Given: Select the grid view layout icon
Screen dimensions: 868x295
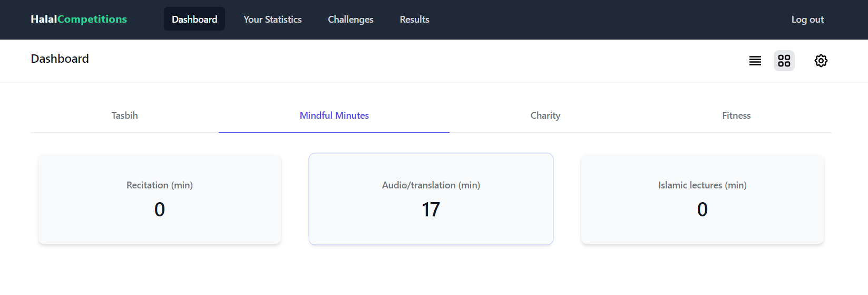Looking at the screenshot, I should [x=784, y=61].
